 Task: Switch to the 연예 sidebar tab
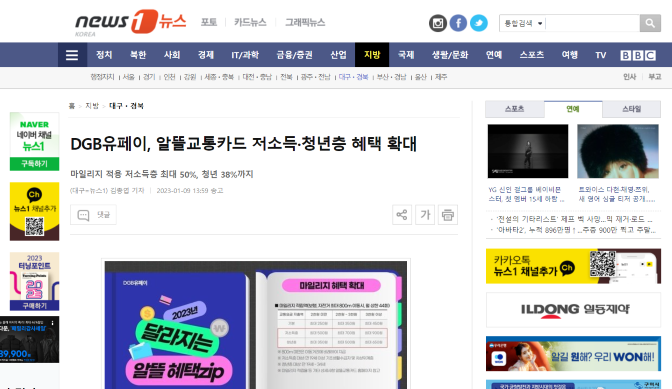(573, 109)
